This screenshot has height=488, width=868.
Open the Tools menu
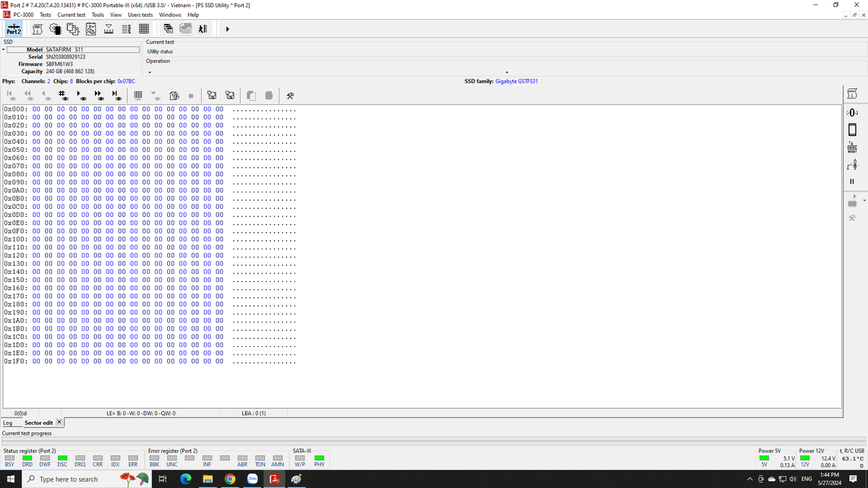click(98, 14)
